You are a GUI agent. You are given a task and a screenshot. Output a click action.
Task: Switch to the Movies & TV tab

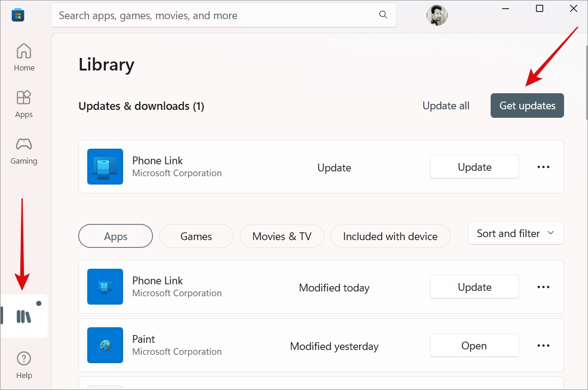pos(282,237)
